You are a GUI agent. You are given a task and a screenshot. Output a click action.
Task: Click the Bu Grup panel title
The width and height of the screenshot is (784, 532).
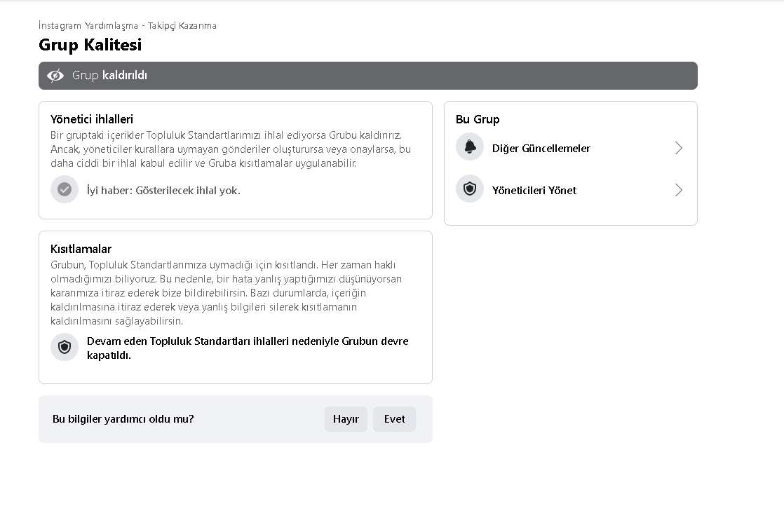478,119
